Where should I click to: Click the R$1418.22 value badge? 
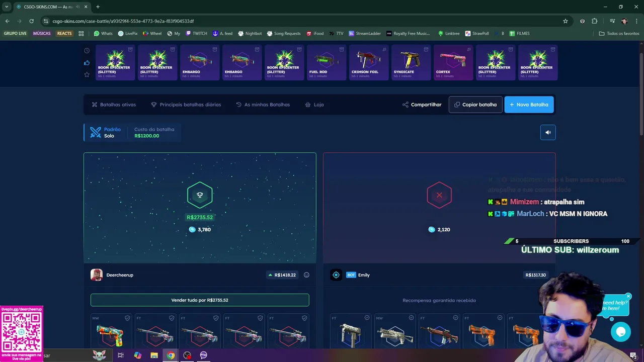(x=282, y=275)
